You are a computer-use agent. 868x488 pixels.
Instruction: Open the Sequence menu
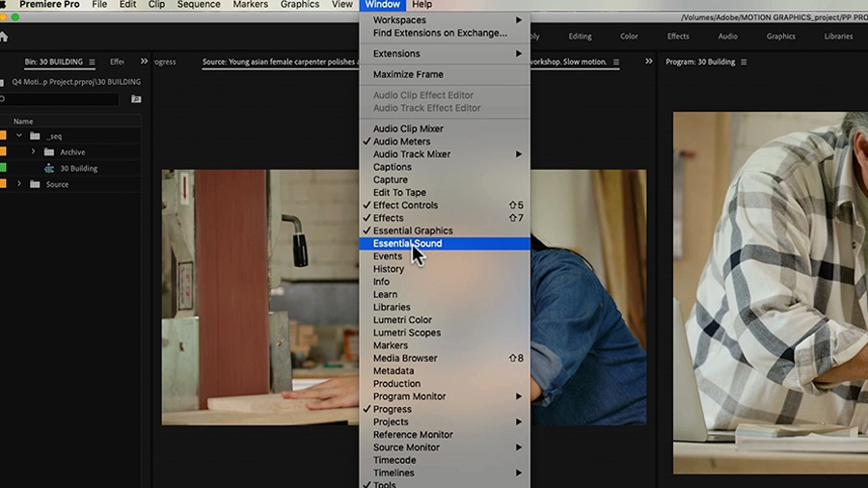(x=199, y=5)
